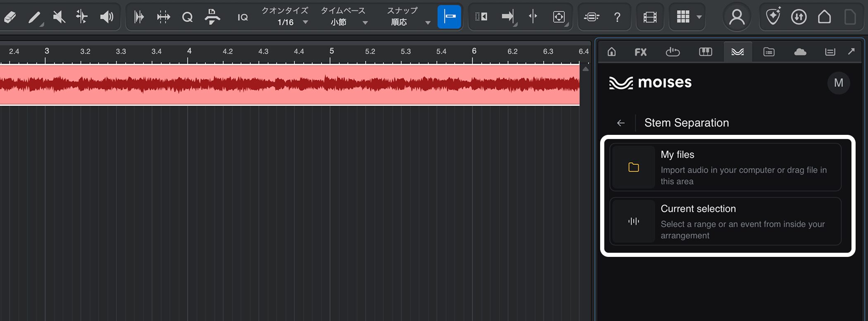868x321 pixels.
Task: Switch to the Files folder tab
Action: click(769, 52)
